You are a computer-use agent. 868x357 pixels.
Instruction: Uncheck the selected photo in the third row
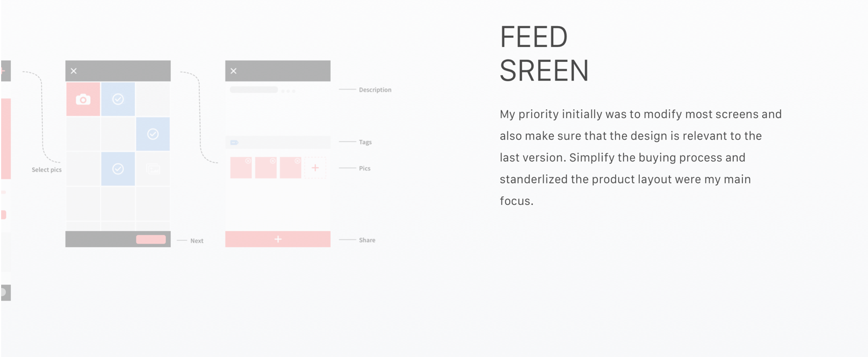coord(118,169)
